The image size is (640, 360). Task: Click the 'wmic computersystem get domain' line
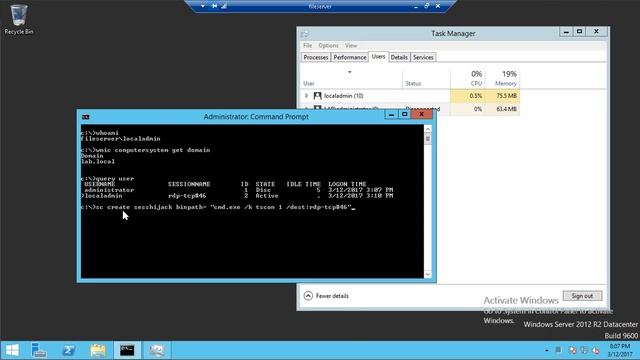[x=145, y=150]
